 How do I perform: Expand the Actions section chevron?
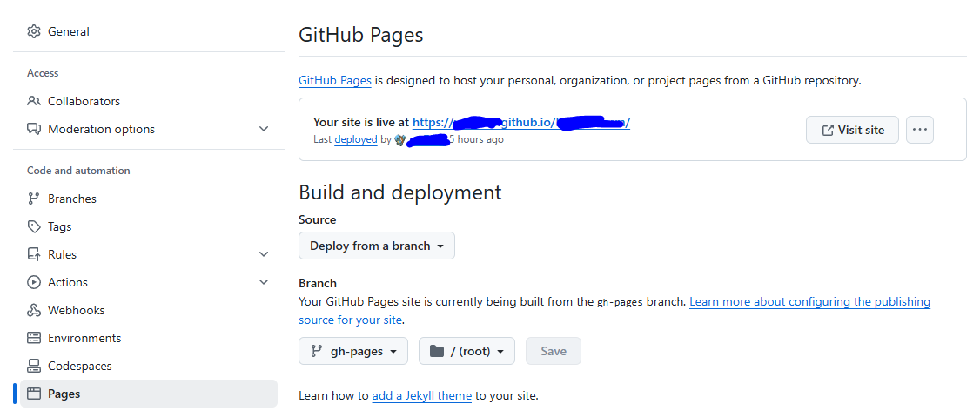click(x=264, y=282)
